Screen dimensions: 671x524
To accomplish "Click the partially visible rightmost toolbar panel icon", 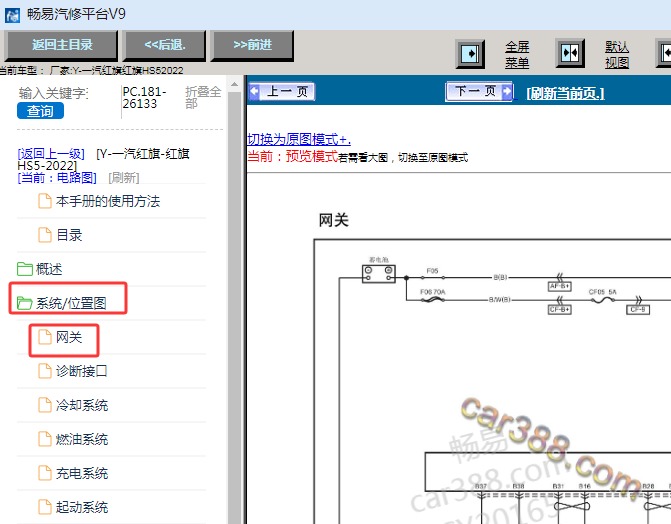I will tap(664, 54).
